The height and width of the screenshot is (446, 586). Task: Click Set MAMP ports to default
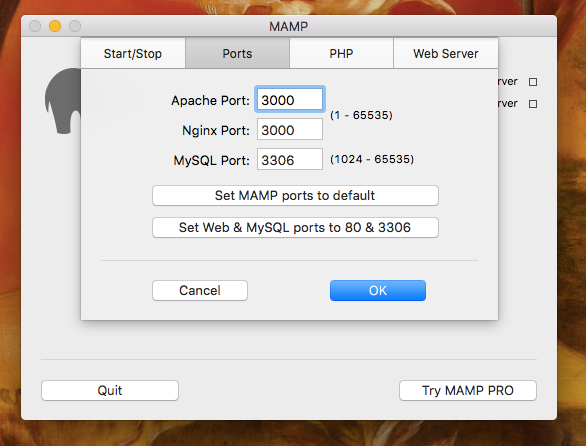coord(295,196)
